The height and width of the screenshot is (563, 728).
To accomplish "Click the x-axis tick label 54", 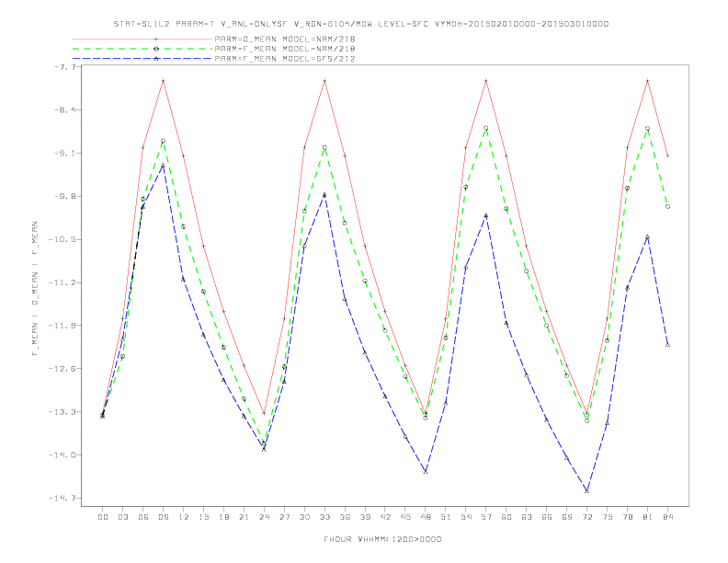I will (466, 517).
